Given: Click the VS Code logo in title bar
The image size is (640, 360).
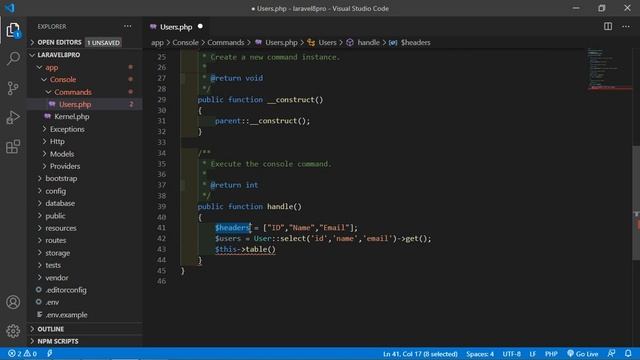Looking at the screenshot, I should [10, 8].
